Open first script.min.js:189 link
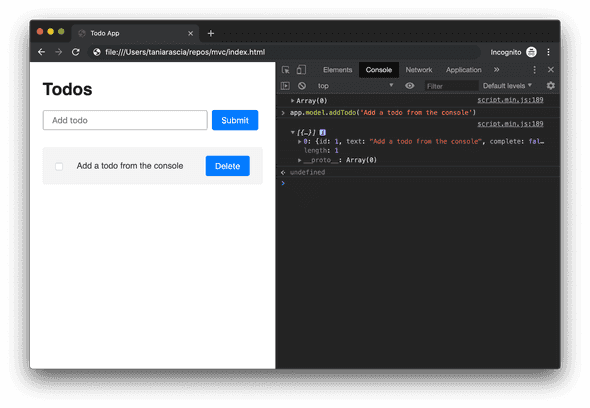The width and height of the screenshot is (590, 408). click(x=510, y=100)
